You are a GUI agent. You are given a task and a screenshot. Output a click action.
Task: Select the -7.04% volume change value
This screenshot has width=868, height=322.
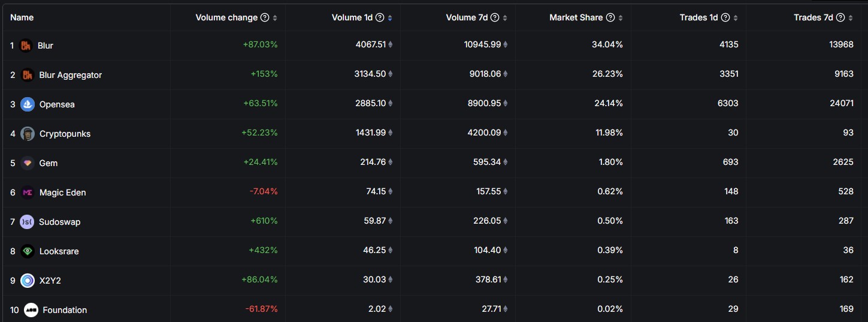[x=264, y=191]
